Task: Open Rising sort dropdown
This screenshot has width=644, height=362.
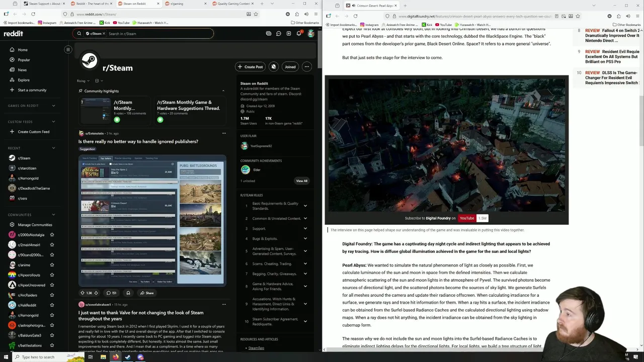Action: click(x=83, y=80)
